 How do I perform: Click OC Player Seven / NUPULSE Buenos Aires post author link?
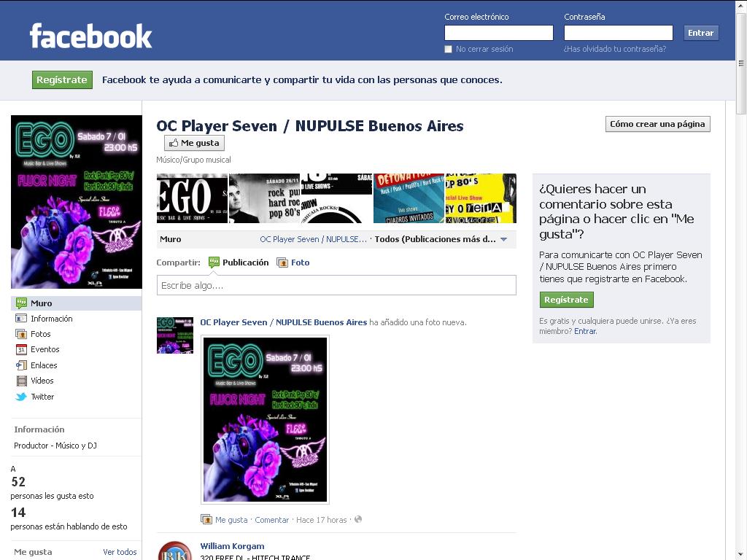click(284, 322)
